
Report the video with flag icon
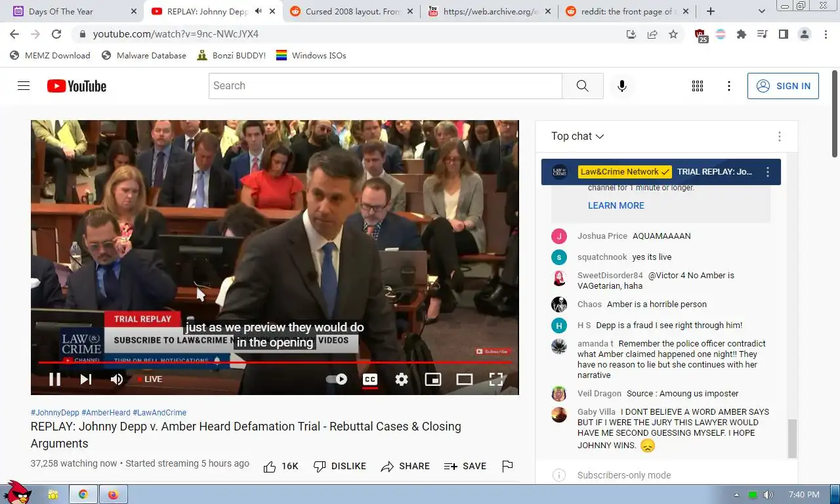coord(507,467)
